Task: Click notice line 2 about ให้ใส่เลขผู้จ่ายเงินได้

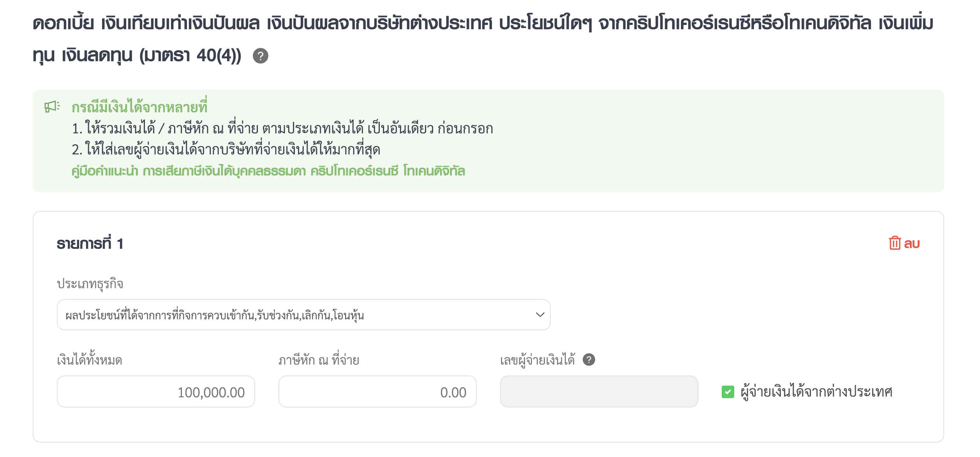Action: (x=226, y=149)
